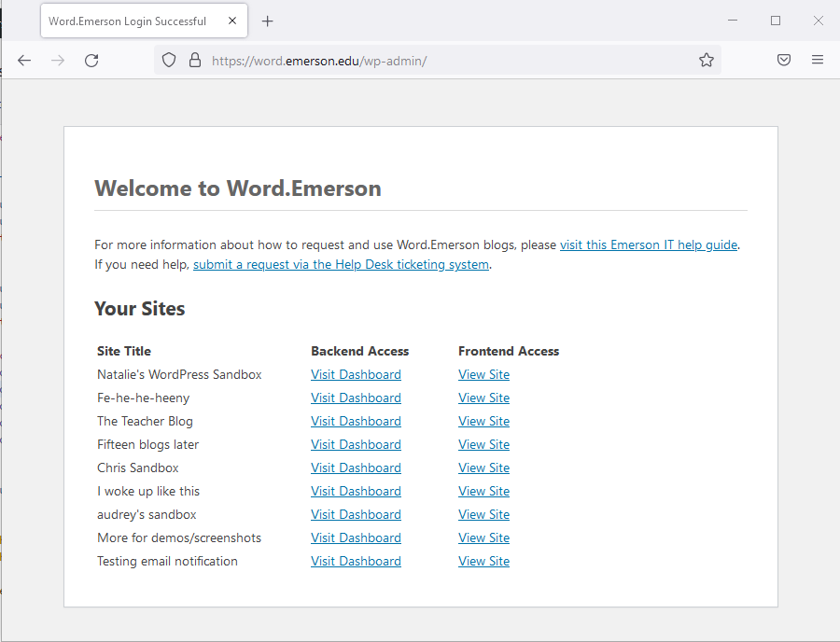Bookmark this page with the star icon
Viewport: 840px width, 642px height.
click(707, 60)
